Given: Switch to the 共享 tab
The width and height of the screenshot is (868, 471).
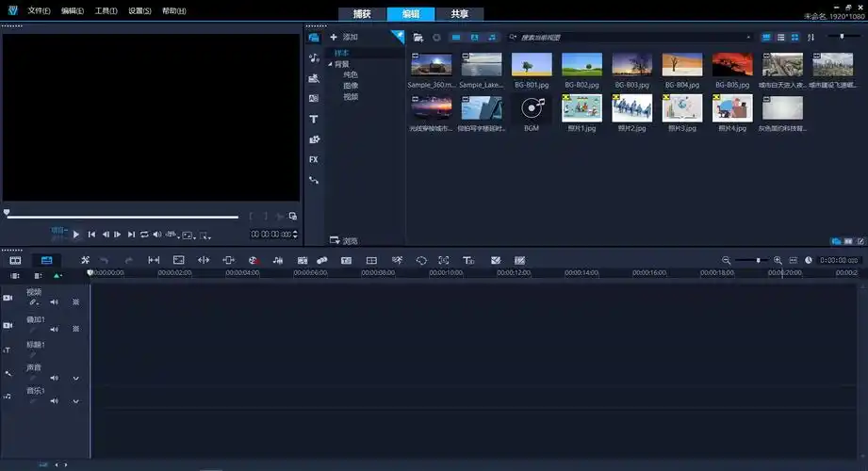Looking at the screenshot, I should point(460,14).
